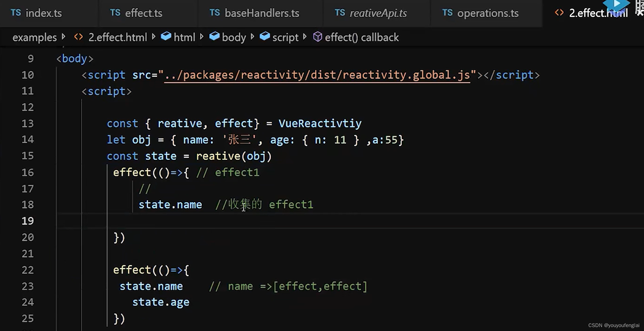Screen dimensions: 644x331
Task: Place cursor on empty line 19
Action: 350,221
